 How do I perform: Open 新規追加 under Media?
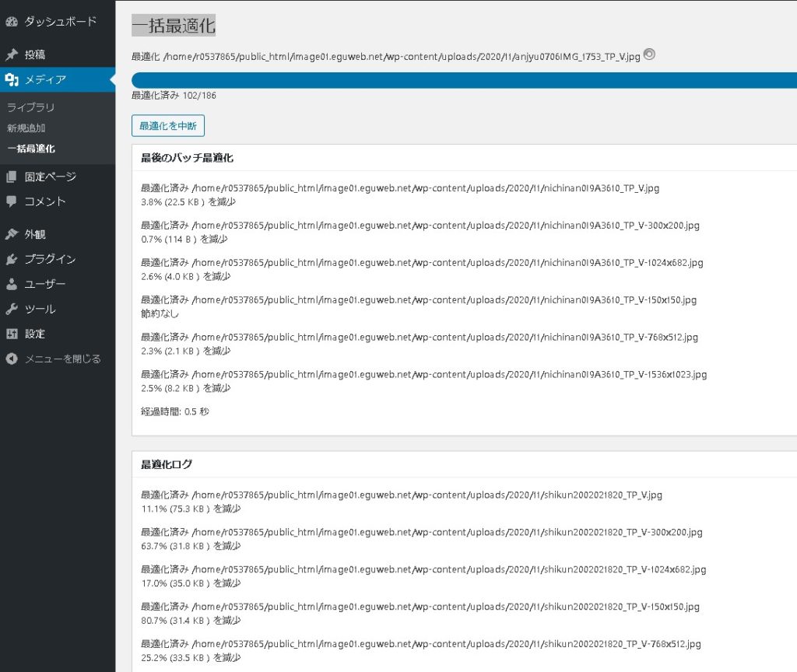coord(26,128)
